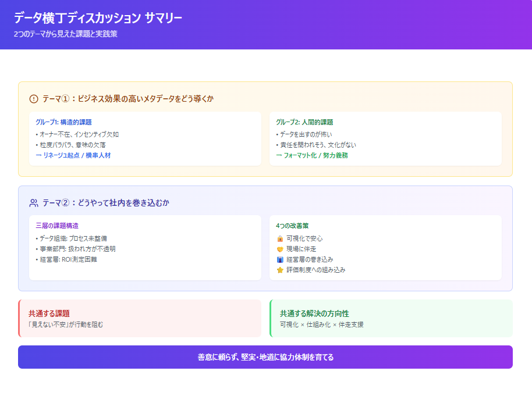The height and width of the screenshot is (396, 532).
Task: Click the people icon beside テーマ②
Action: (33, 203)
